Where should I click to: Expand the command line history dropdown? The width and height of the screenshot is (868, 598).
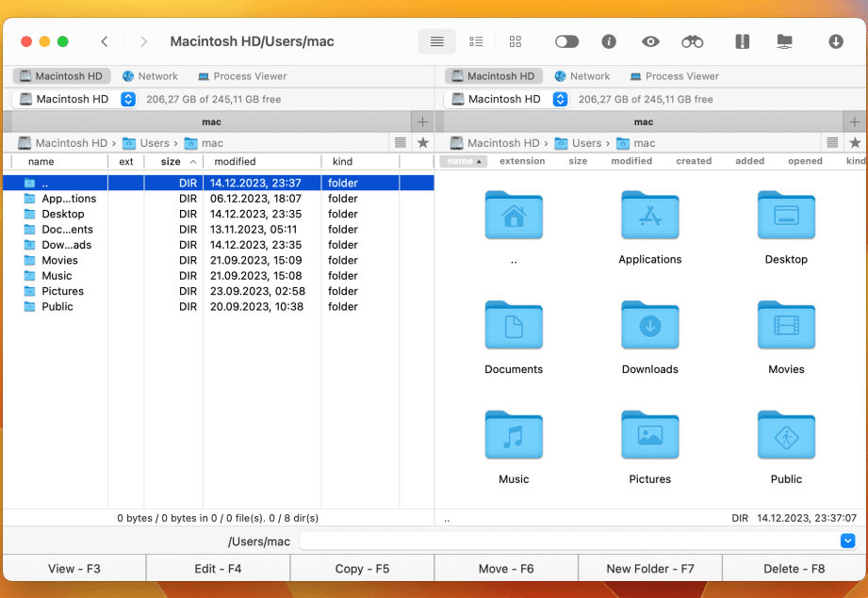pos(847,541)
